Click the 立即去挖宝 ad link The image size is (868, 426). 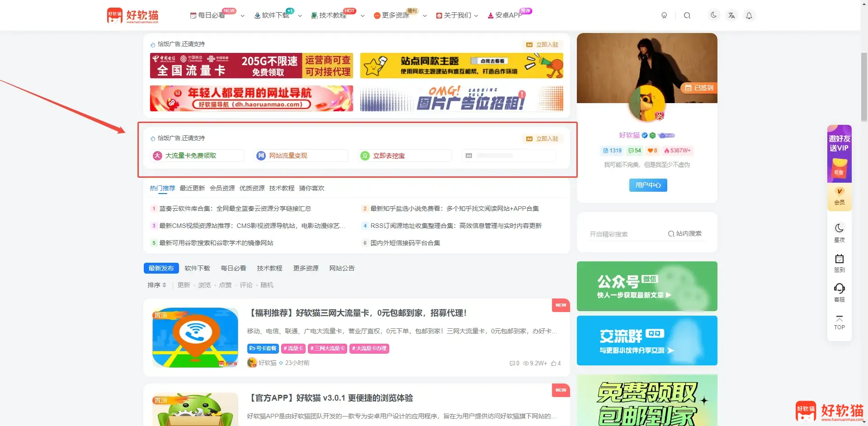(405, 156)
